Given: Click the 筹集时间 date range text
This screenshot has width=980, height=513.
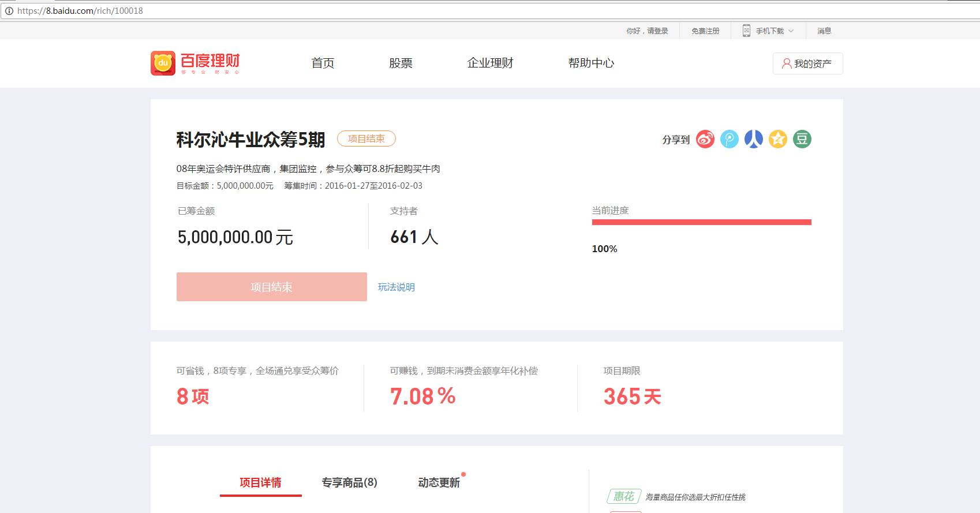Looking at the screenshot, I should click(353, 186).
